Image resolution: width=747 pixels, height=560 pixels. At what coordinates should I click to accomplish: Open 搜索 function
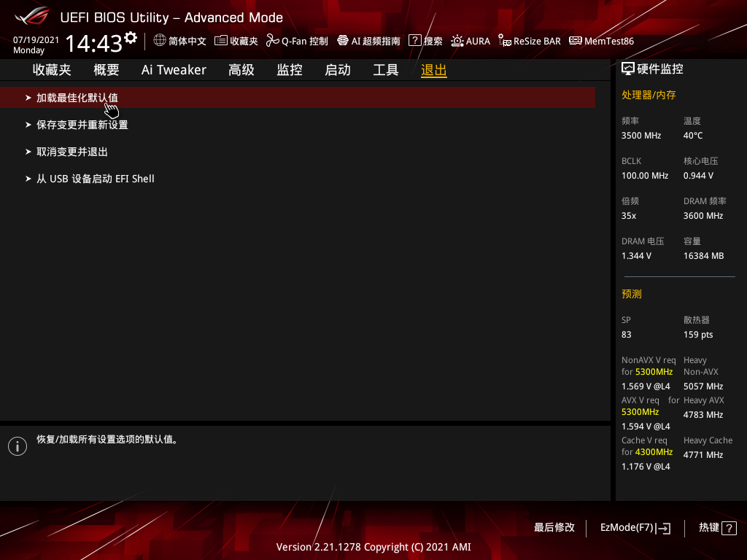tap(425, 41)
